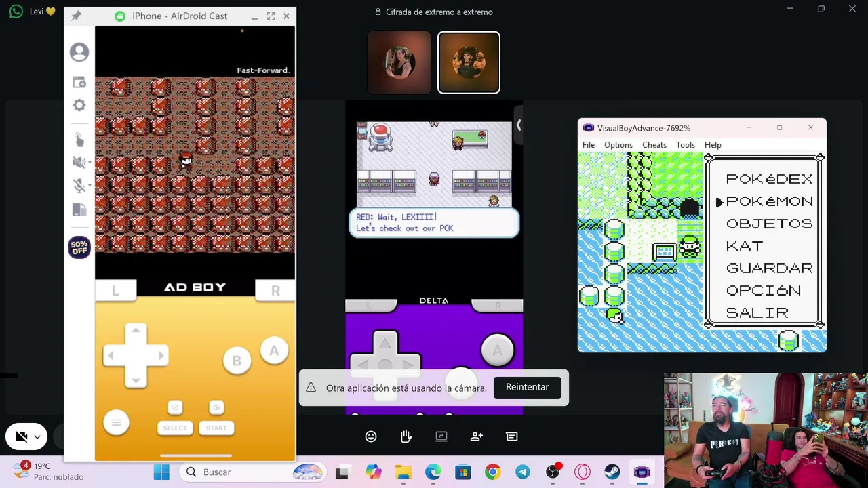Select OPCIóN in game menu
The width and height of the screenshot is (868, 488).
point(764,291)
